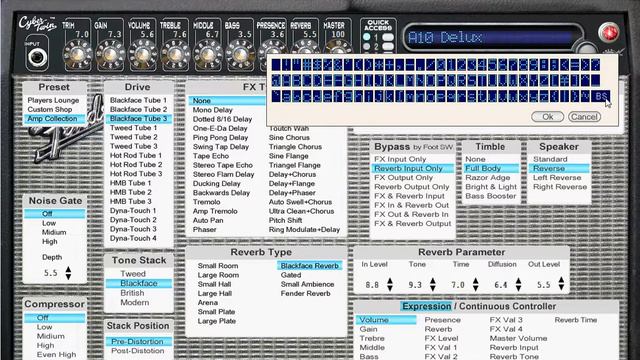640x360 pixels.
Task: Select Small Plate reverb type
Action: point(216,312)
